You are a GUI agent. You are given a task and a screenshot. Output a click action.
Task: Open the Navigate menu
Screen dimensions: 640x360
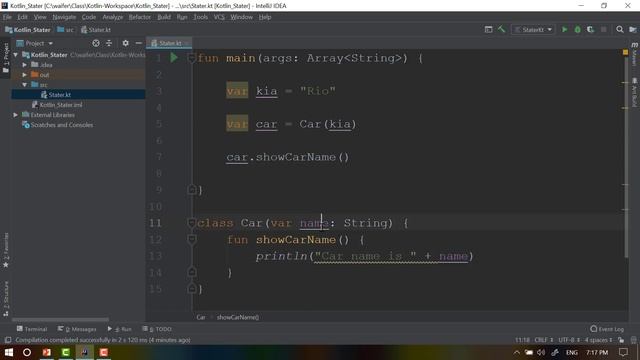point(64,17)
